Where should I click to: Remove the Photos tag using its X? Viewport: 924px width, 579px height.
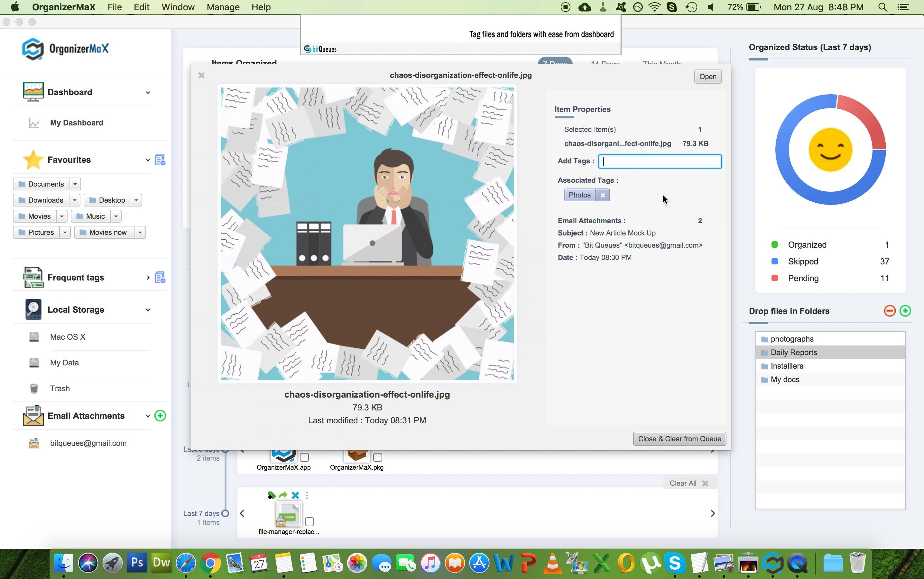[x=603, y=195]
